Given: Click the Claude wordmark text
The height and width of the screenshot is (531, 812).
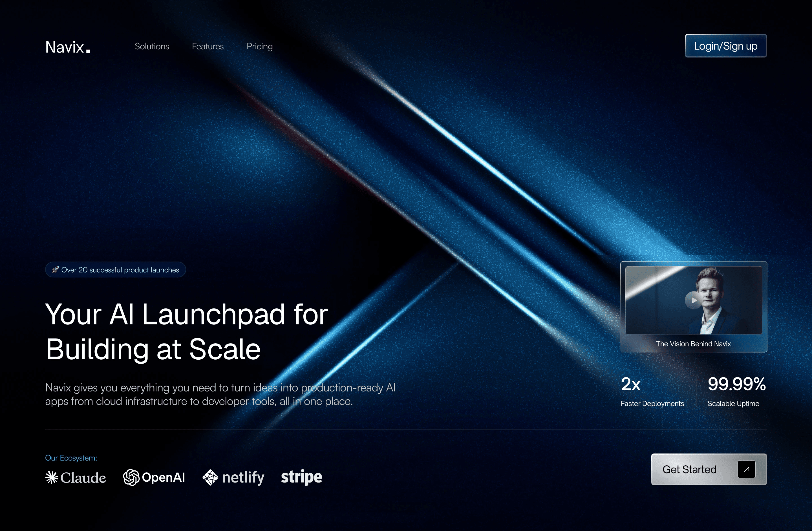Looking at the screenshot, I should tap(83, 477).
